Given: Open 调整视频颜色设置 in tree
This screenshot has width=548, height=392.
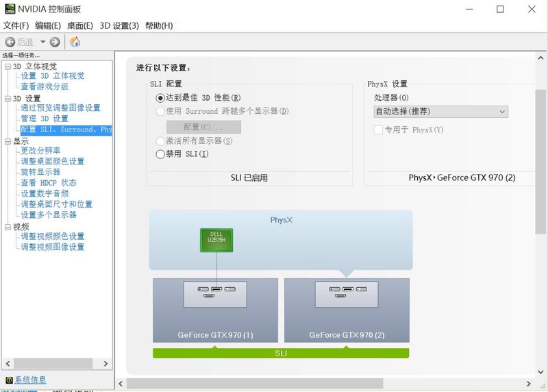Looking at the screenshot, I should tap(53, 236).
